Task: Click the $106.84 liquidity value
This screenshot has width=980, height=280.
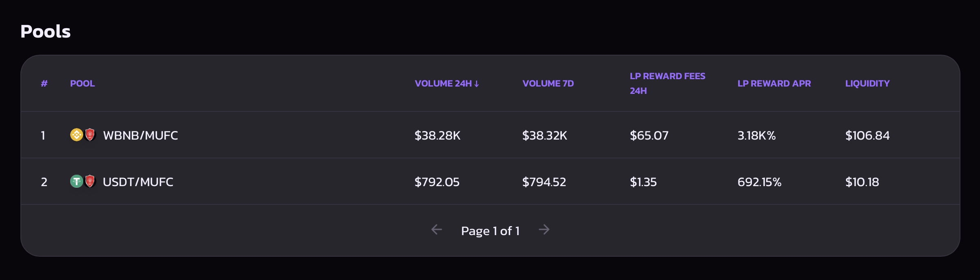Action: point(867,135)
